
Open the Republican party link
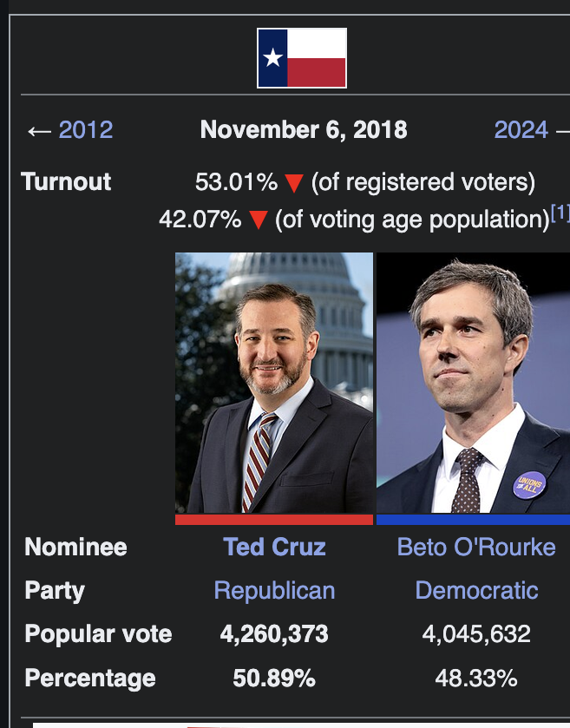[274, 591]
